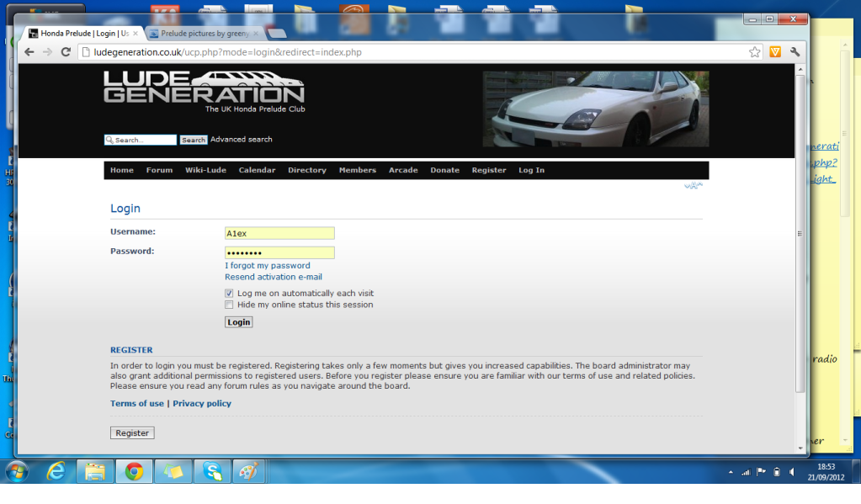Screen dimensions: 861x504
Task: Close the Prelude pictures tab
Action: click(256, 34)
